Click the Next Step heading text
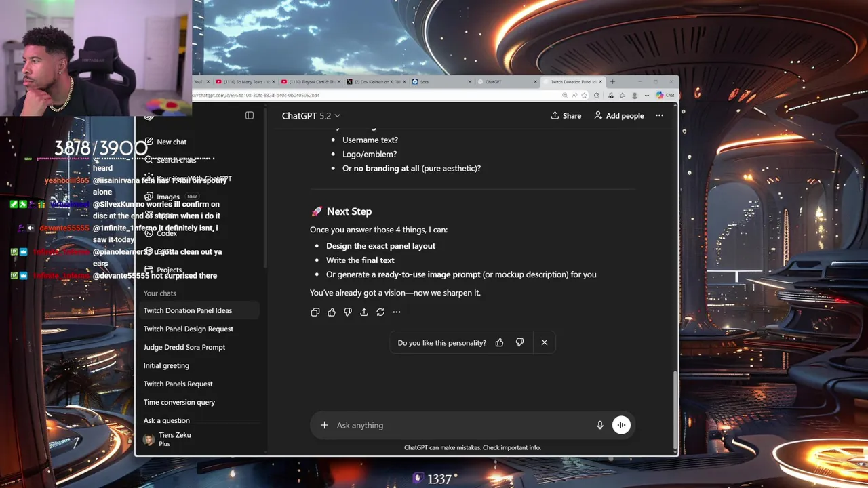868x488 pixels. tap(349, 211)
